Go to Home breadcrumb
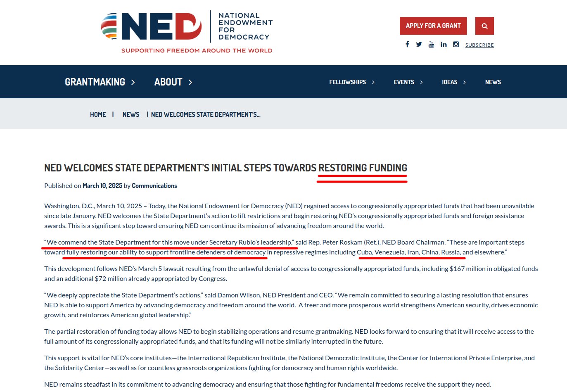The width and height of the screenshot is (567, 392). click(98, 114)
